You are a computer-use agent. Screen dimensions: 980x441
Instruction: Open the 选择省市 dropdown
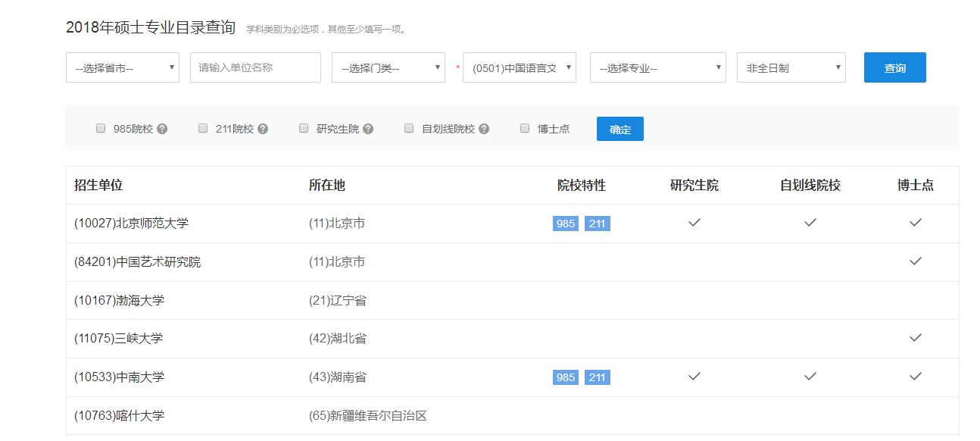(122, 67)
